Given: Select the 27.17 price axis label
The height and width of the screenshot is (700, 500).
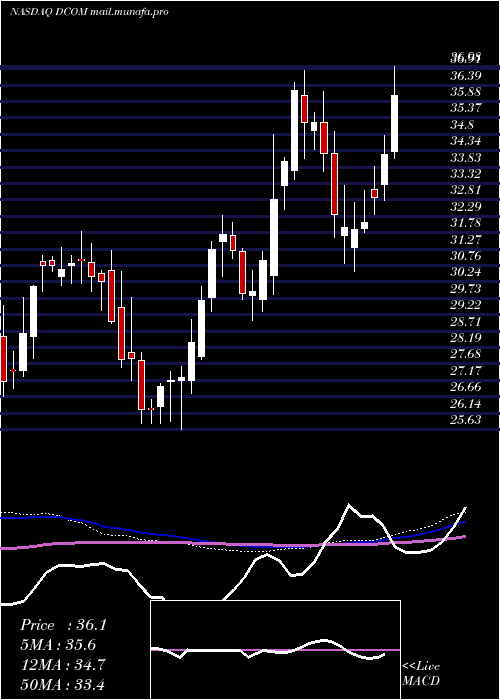Looking at the screenshot, I should [x=466, y=371].
